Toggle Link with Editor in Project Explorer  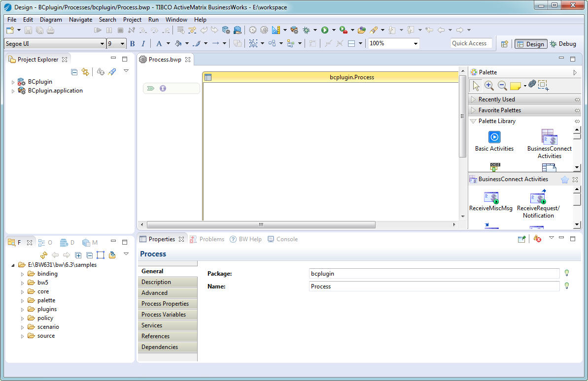(85, 72)
